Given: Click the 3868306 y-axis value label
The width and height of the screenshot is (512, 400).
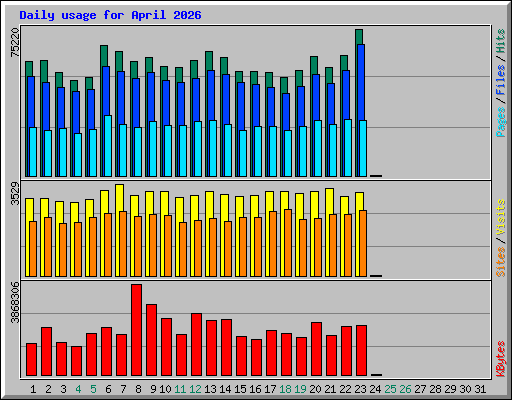Looking at the screenshot, I should click(15, 303).
